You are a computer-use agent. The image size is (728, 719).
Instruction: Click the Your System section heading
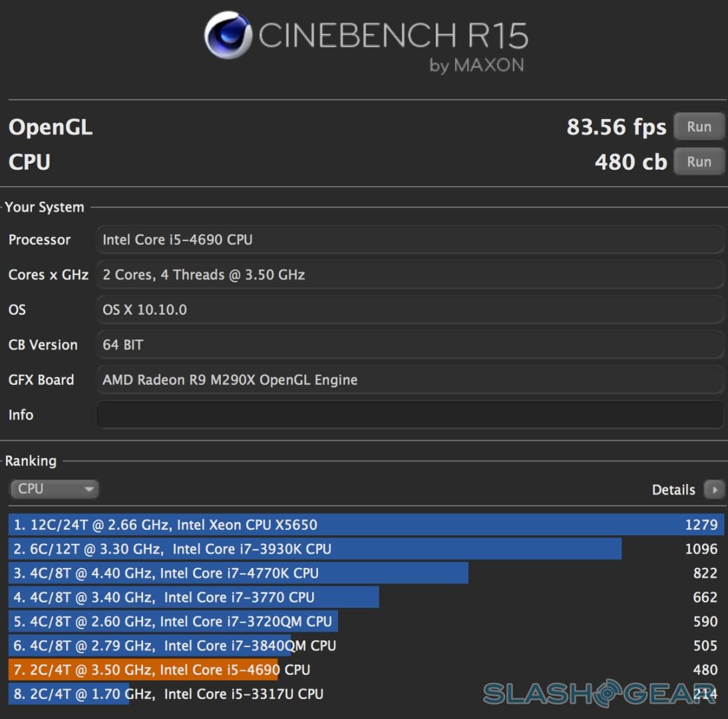click(x=45, y=207)
